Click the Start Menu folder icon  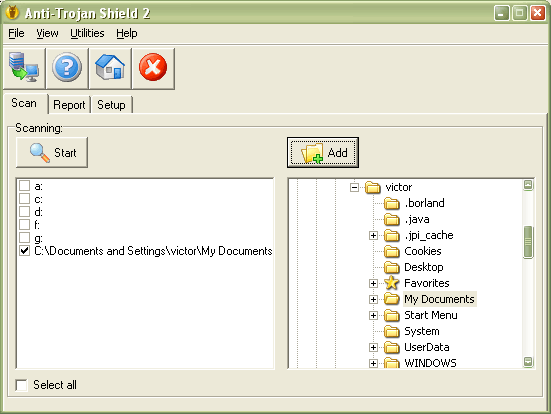(391, 315)
